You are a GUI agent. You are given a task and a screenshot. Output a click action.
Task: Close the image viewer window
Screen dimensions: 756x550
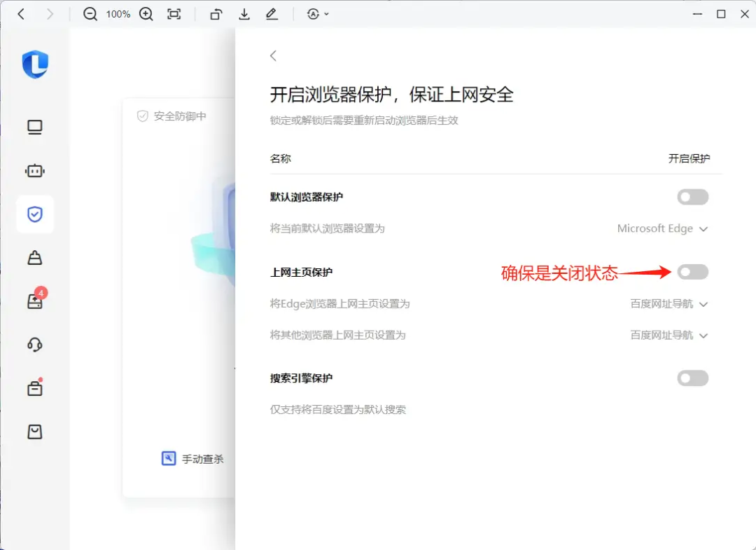click(744, 14)
